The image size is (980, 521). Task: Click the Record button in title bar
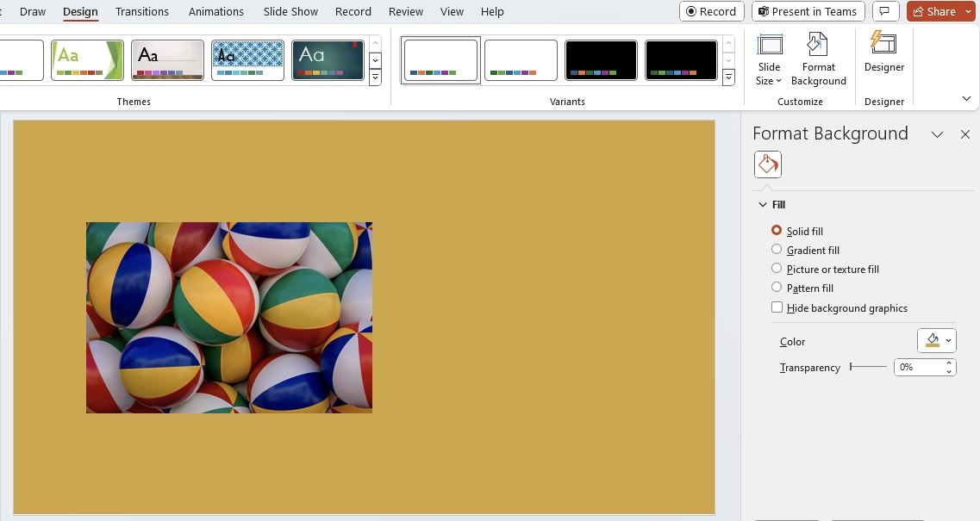pos(711,11)
